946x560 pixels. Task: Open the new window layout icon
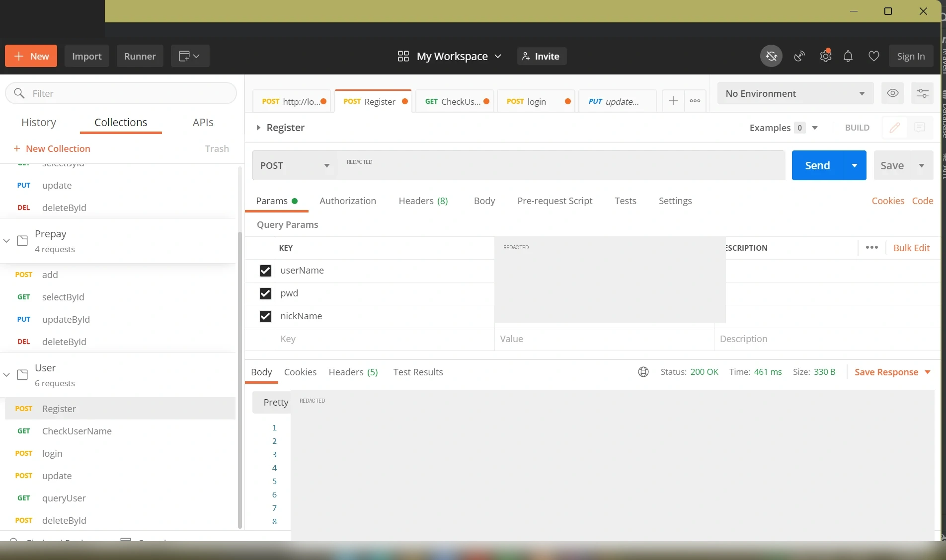[189, 56]
